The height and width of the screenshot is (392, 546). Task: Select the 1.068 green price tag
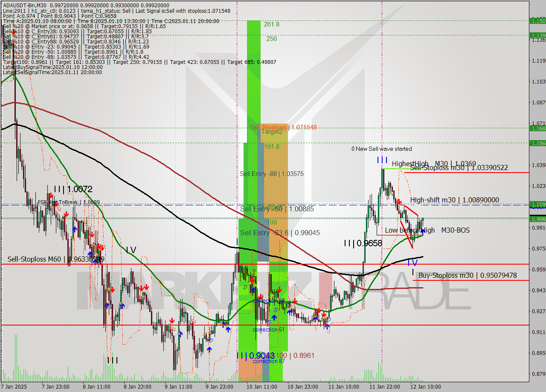538,128
